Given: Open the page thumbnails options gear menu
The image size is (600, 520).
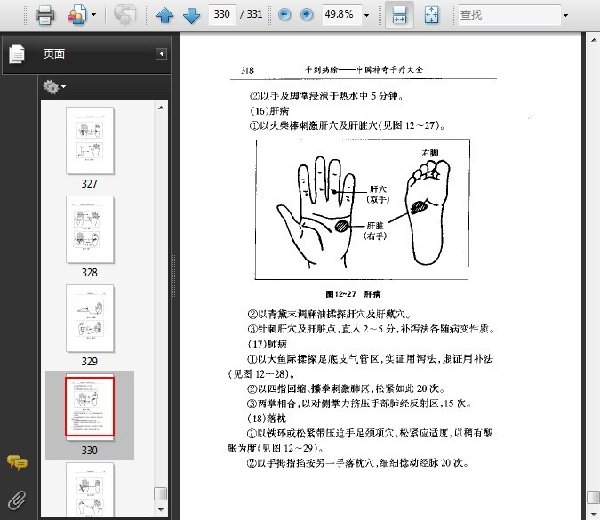Looking at the screenshot, I should (54, 86).
